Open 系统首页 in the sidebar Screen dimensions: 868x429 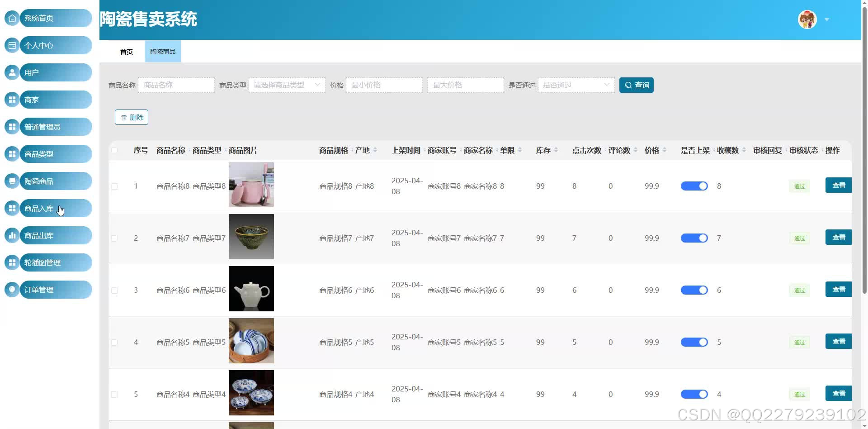point(56,18)
